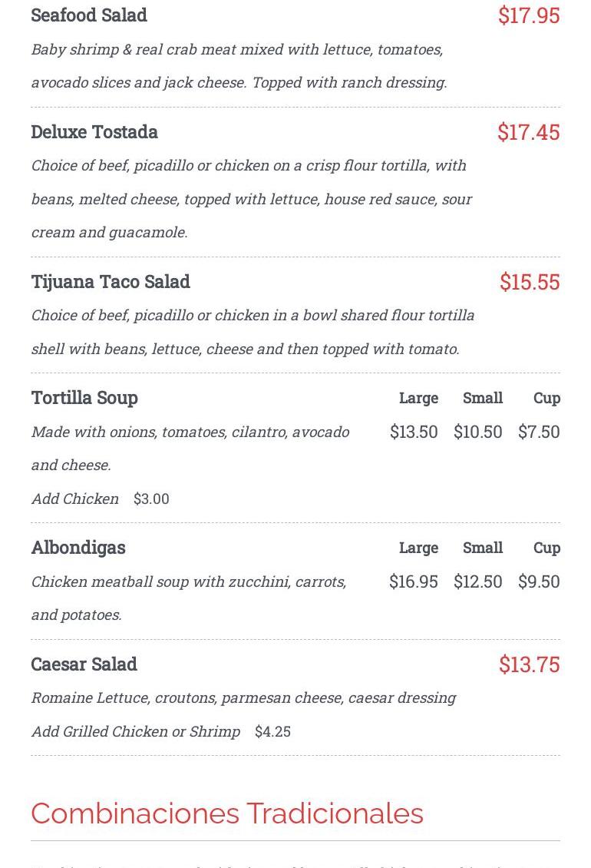Image resolution: width=591 pixels, height=868 pixels.
Task: Click the Combinaciones Tradicionales section heading
Action: 227,813
